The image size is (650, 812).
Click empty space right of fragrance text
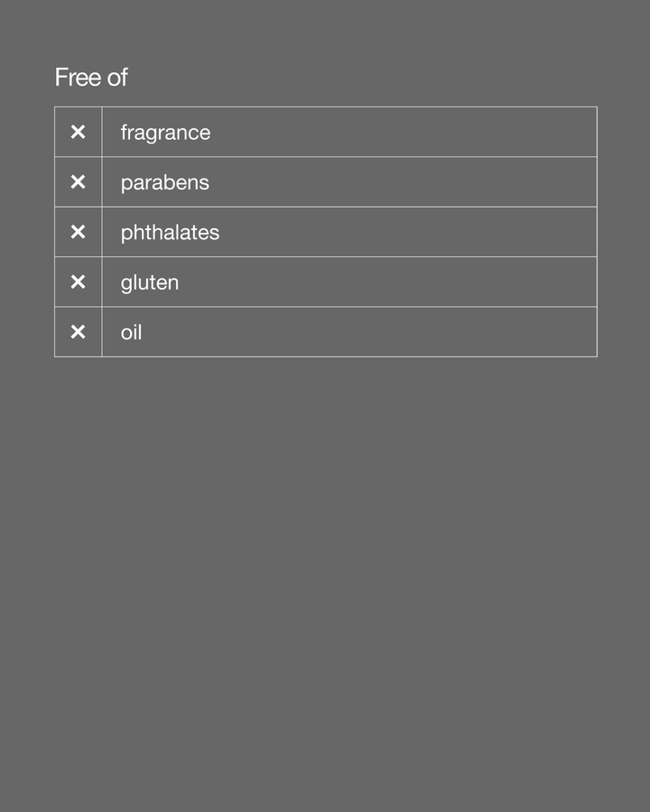406,133
